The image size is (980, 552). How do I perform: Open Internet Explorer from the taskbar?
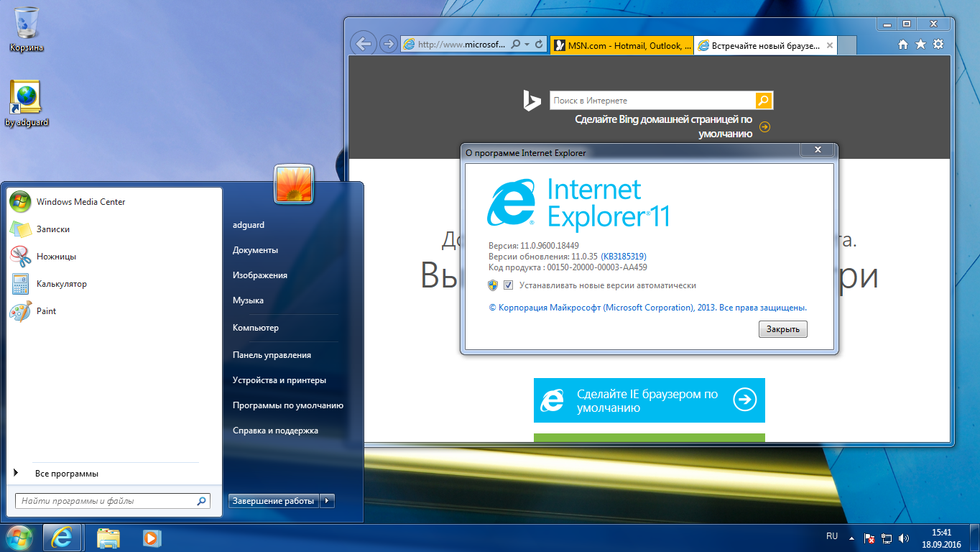point(62,538)
